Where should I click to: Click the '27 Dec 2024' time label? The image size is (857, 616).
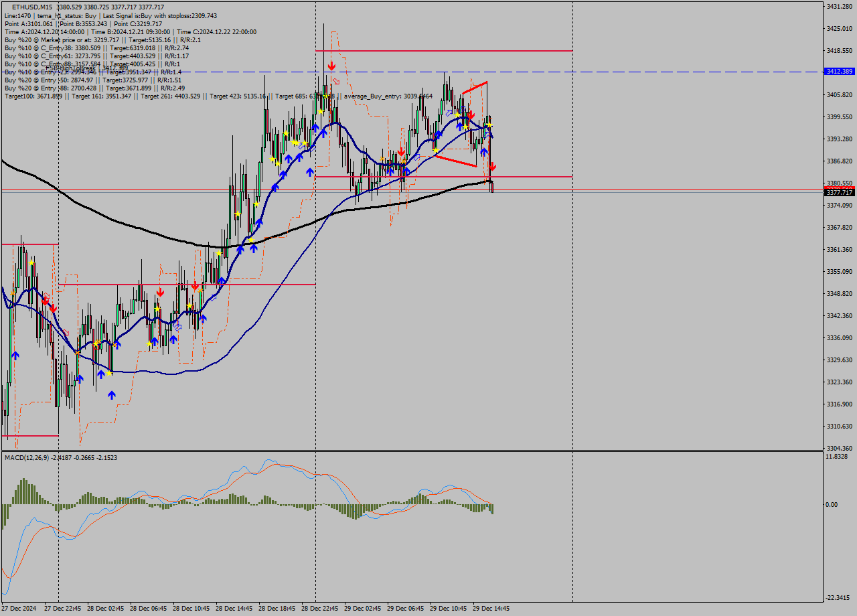click(20, 609)
